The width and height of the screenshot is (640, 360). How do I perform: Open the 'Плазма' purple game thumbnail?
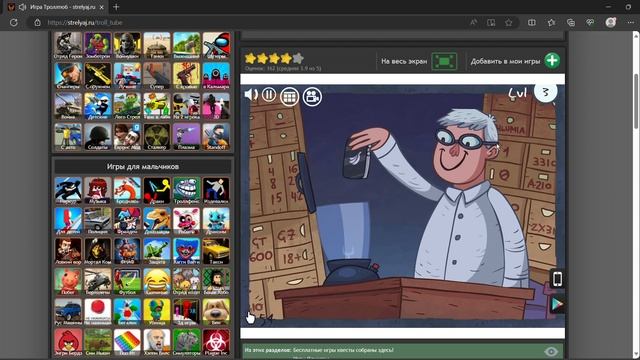tap(187, 137)
